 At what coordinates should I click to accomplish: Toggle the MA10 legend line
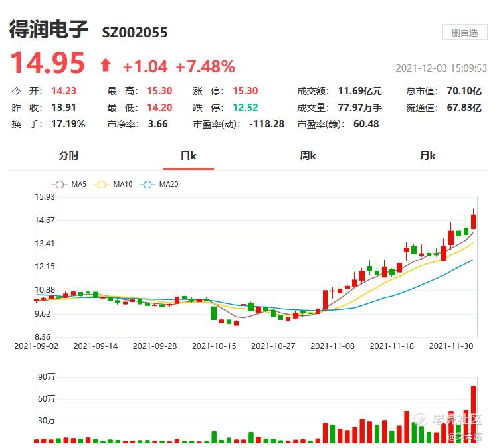114,184
